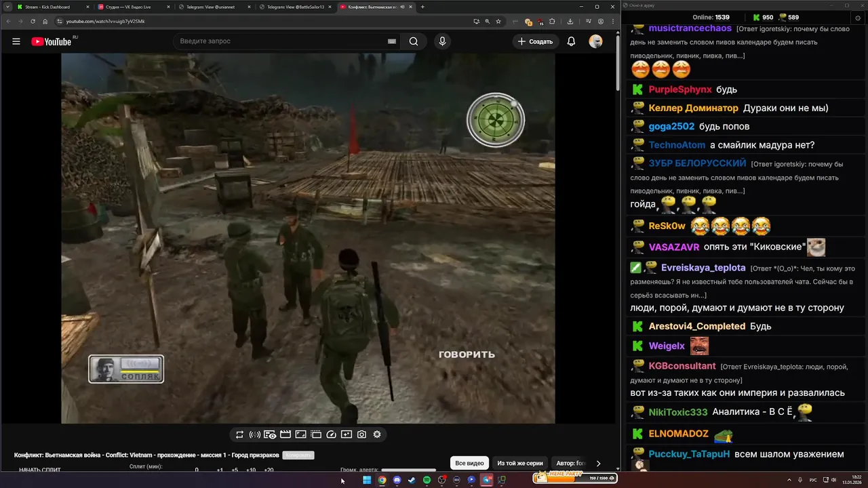Click the add-screen plus icon in player toolbar

[347, 434]
